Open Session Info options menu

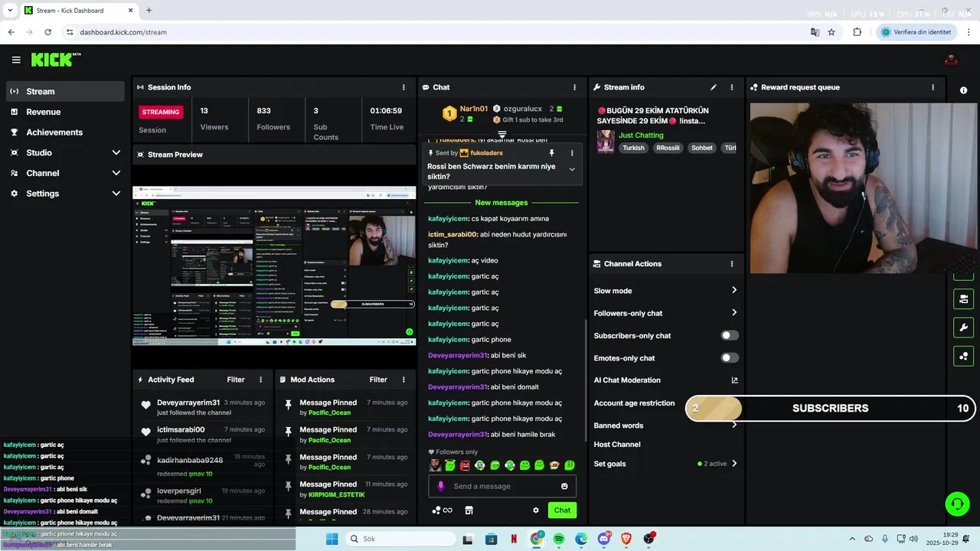click(403, 87)
